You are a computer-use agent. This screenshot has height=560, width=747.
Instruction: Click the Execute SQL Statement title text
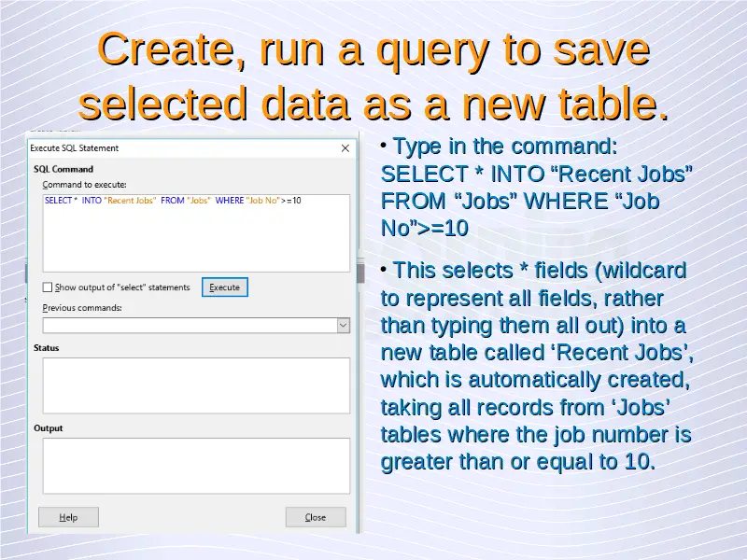(x=75, y=148)
